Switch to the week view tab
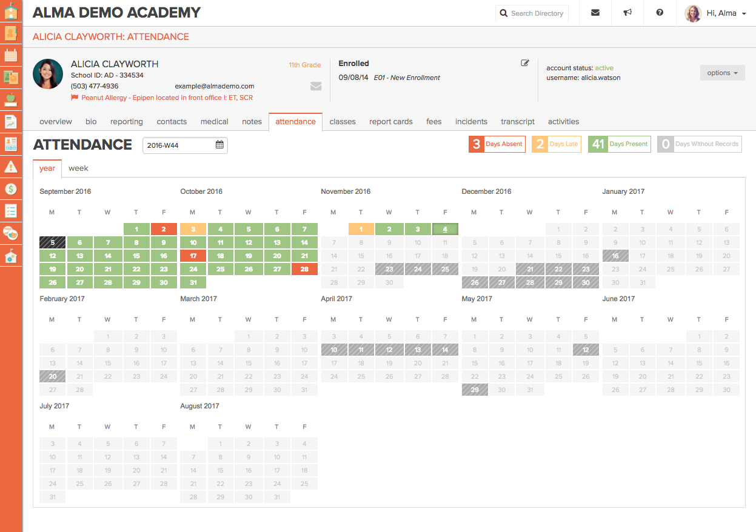This screenshot has width=756, height=532. tap(78, 168)
